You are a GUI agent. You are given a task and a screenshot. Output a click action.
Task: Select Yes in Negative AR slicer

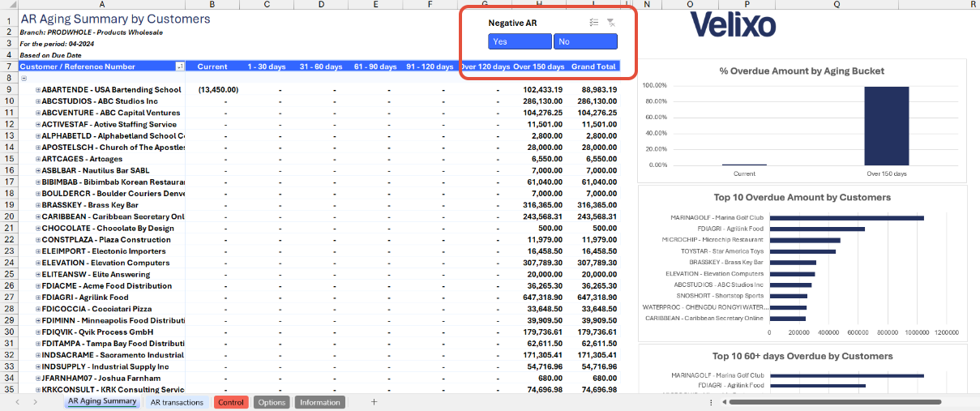pos(520,41)
